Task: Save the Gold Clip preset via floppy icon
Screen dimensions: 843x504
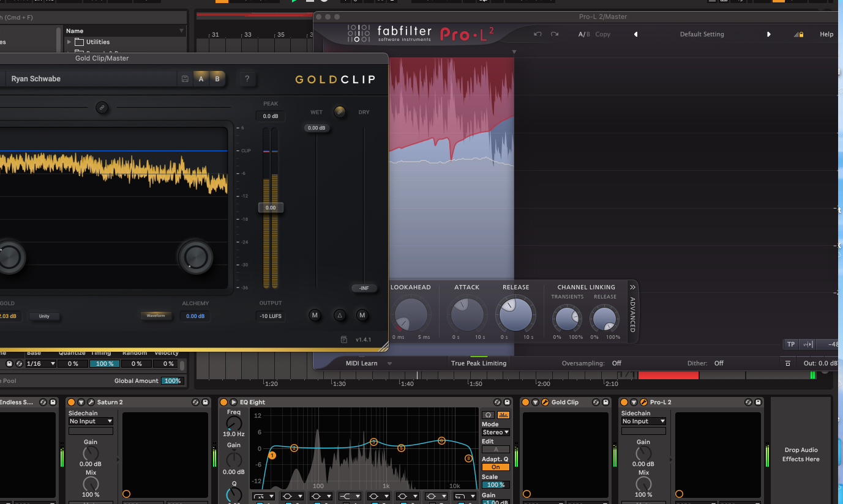Action: 185,79
